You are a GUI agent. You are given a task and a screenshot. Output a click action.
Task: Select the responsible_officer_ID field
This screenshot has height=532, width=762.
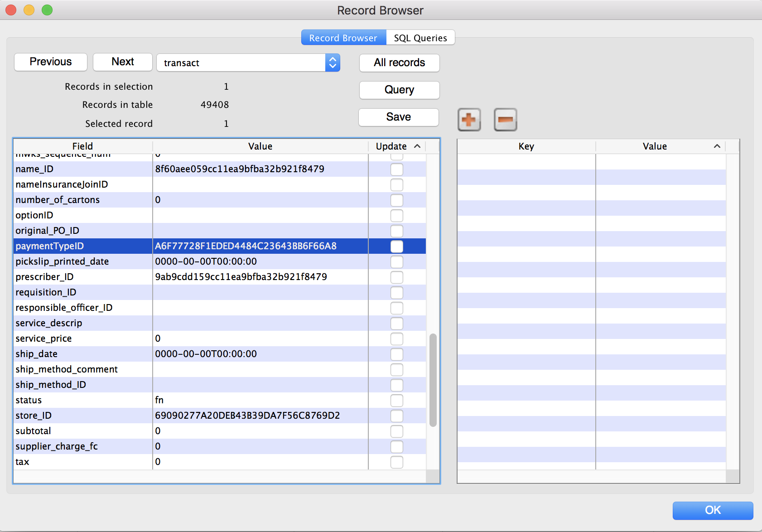[64, 308]
